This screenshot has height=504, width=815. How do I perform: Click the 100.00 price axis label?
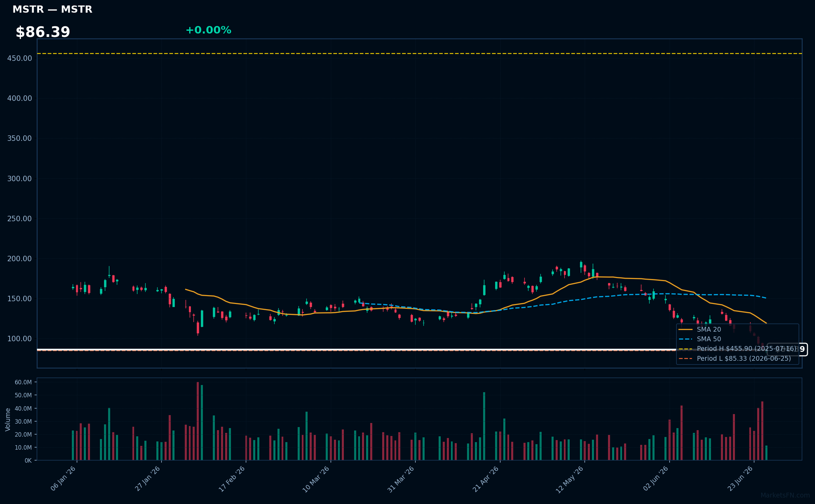[x=20, y=339]
